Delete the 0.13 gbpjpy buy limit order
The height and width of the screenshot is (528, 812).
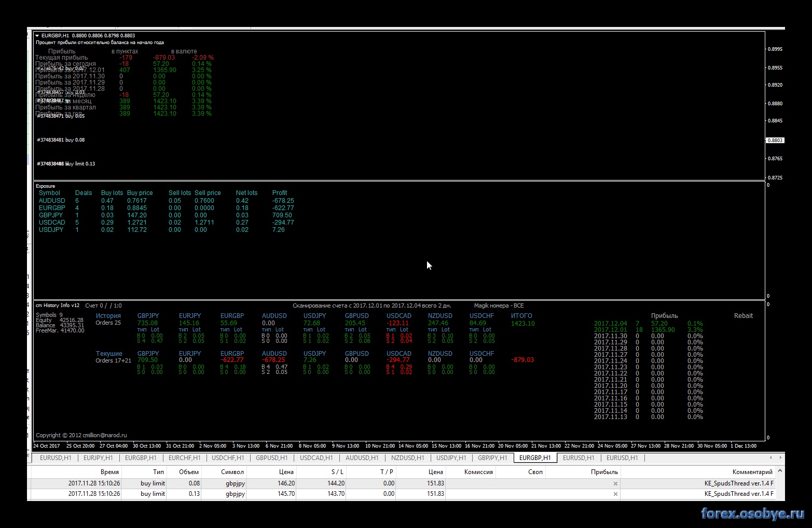pos(615,494)
